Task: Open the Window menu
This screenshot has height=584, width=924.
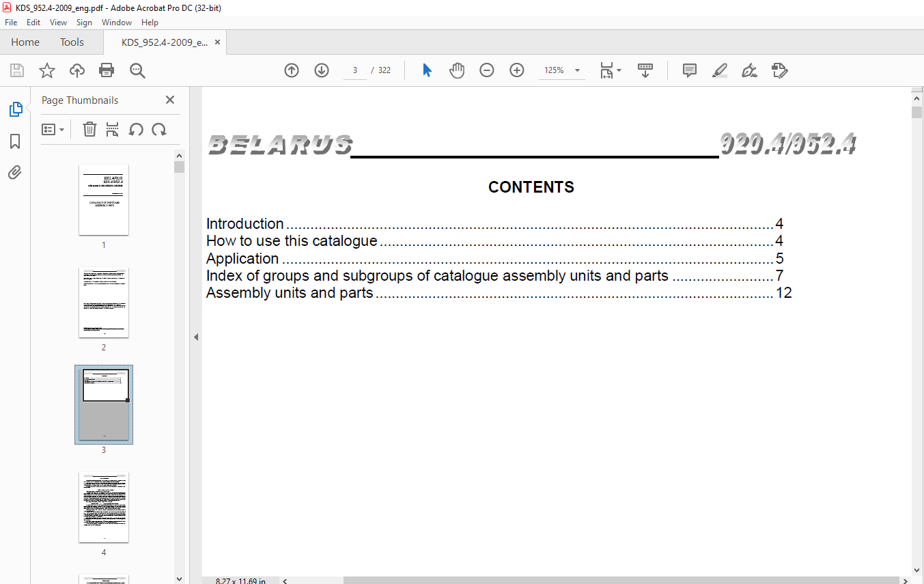Action: [x=117, y=23]
